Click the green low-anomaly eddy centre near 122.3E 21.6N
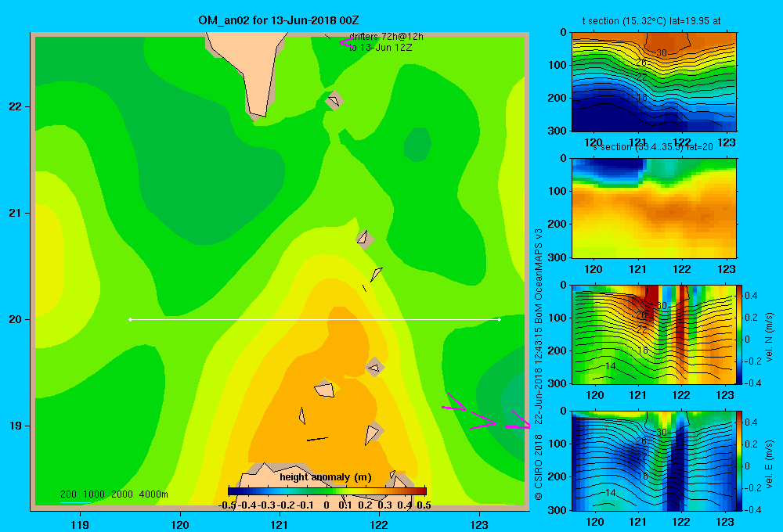The height and width of the screenshot is (532, 783). click(417, 144)
